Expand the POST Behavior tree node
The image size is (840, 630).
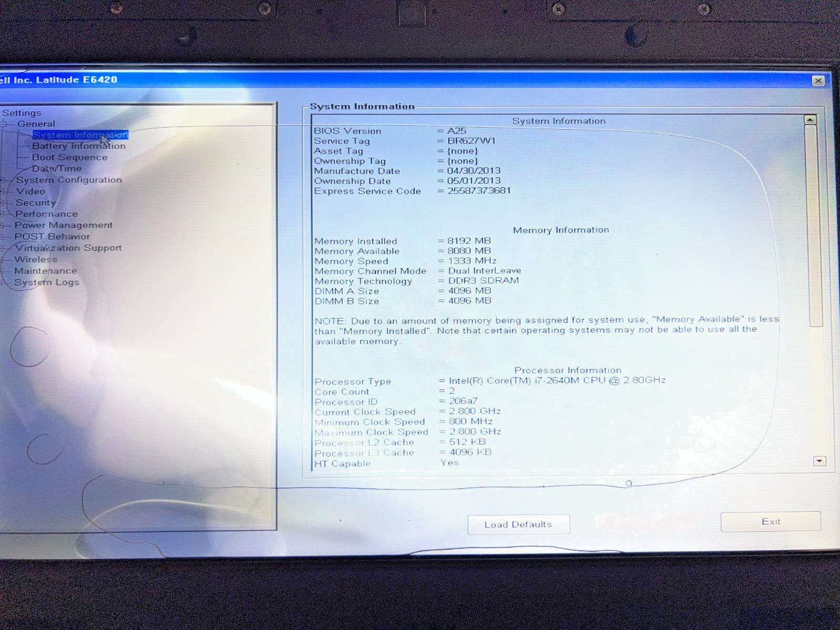[3, 237]
